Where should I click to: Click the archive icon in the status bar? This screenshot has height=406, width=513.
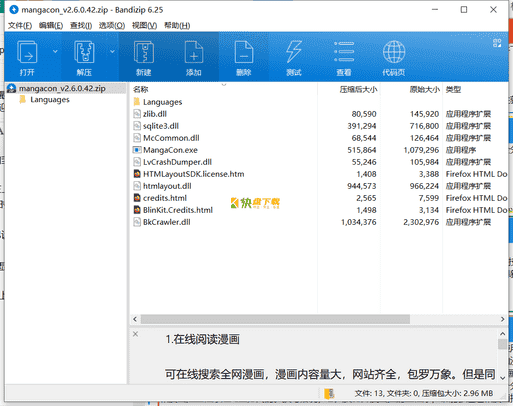(x=329, y=393)
